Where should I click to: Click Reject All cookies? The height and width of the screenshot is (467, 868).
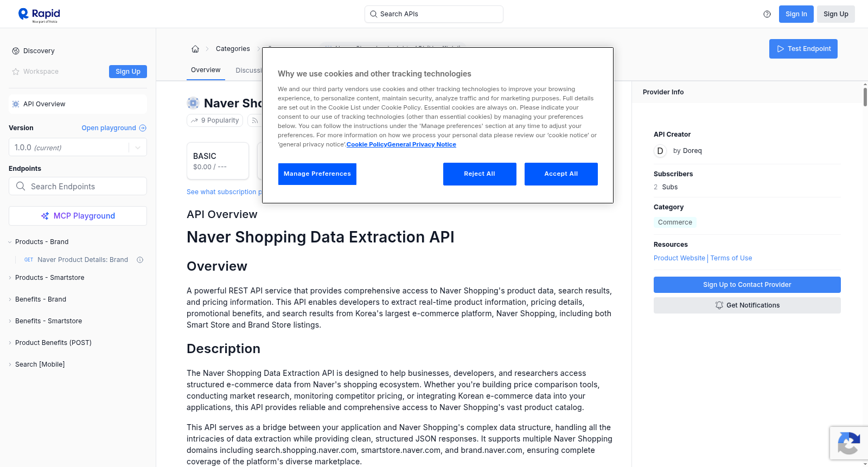coord(480,174)
